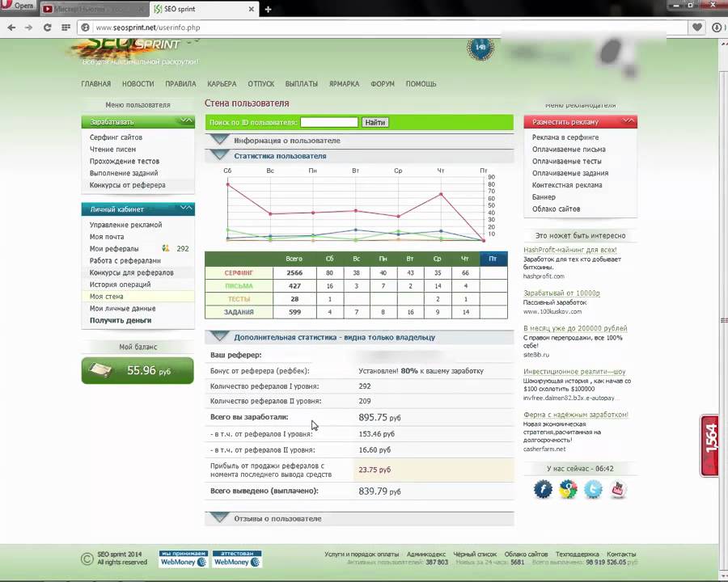Click the 'мы принимаем WebMoney' badge
Viewport: 728px width, 582px height.
coord(183,559)
